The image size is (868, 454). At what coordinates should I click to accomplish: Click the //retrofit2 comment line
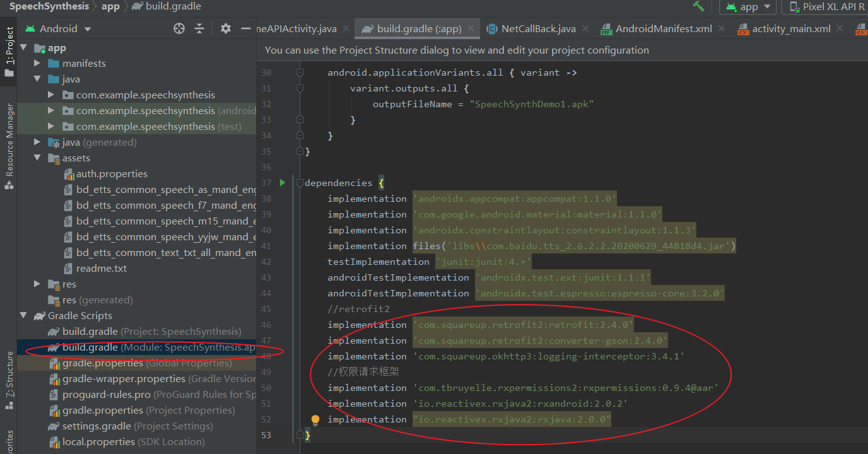click(x=358, y=309)
